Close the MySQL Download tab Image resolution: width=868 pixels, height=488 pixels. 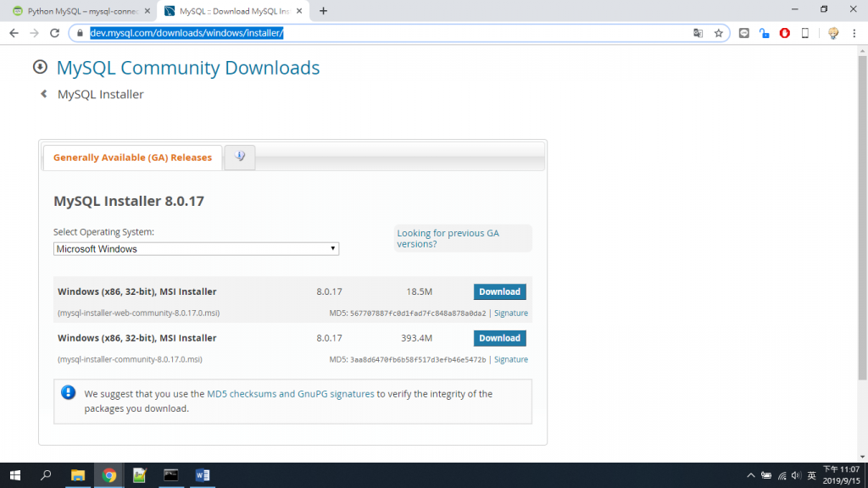tap(299, 11)
